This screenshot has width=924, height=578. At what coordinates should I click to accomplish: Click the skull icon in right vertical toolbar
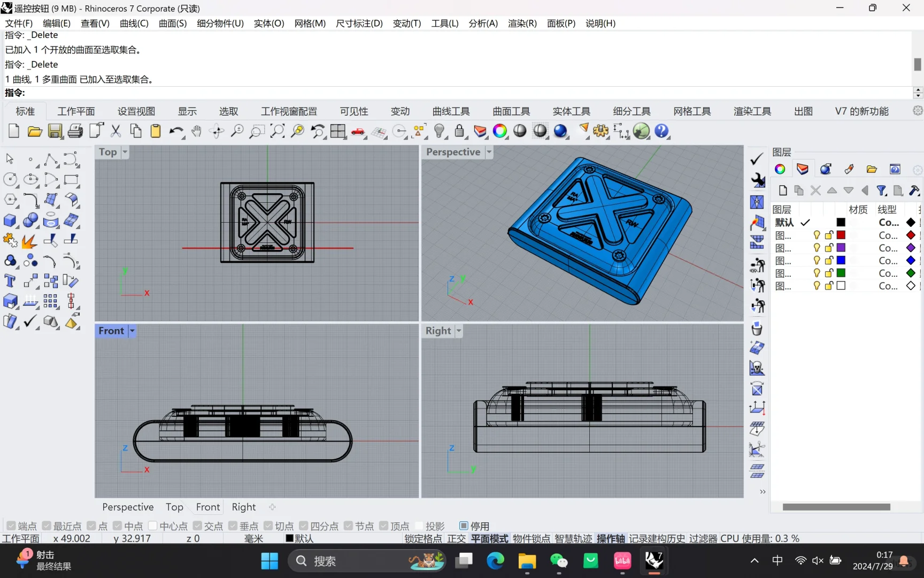757,368
